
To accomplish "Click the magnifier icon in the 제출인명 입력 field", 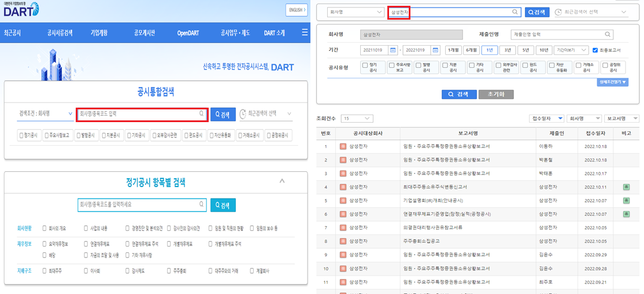I will (x=608, y=34).
